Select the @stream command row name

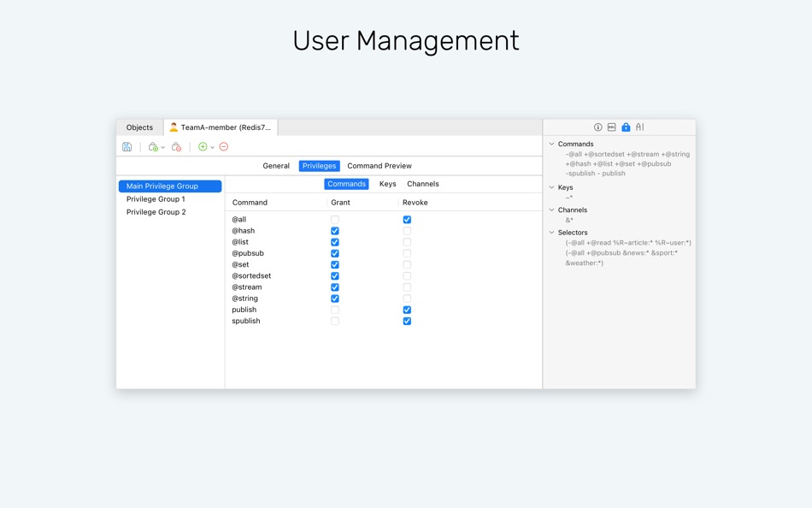[246, 287]
